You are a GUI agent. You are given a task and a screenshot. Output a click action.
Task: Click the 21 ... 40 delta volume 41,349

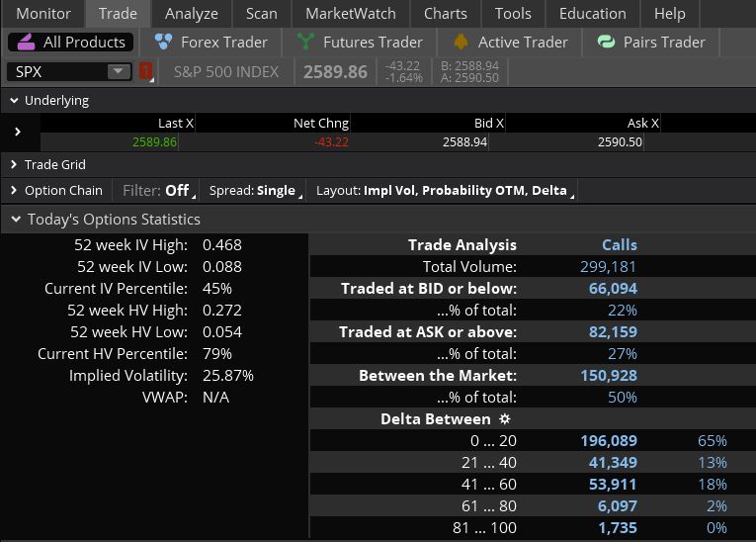tap(613, 462)
